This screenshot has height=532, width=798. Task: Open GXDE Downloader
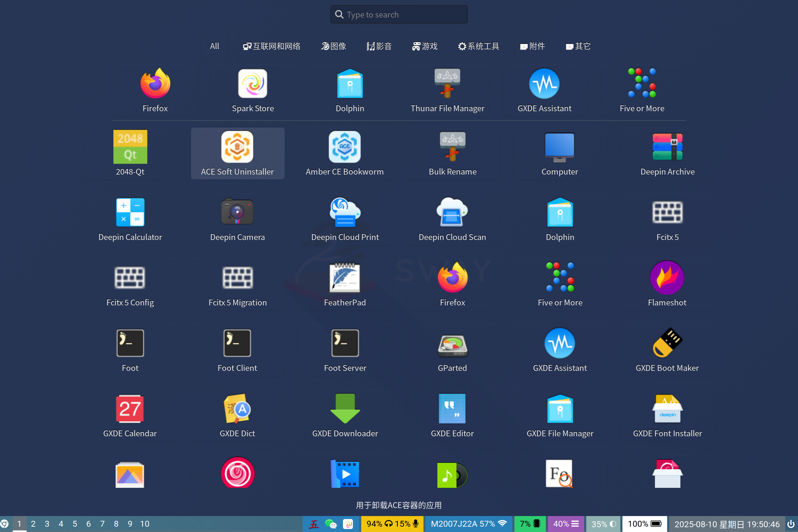click(x=345, y=415)
